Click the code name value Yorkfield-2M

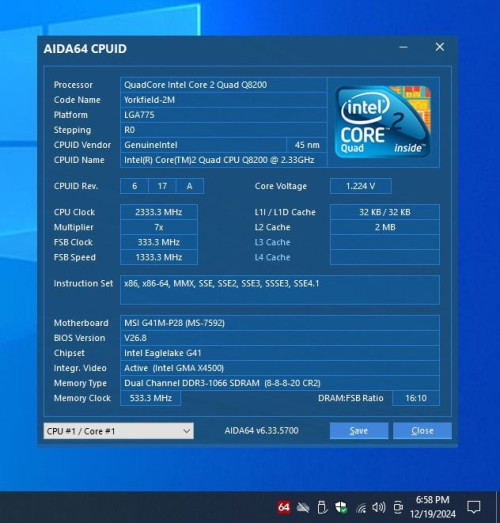coord(223,100)
